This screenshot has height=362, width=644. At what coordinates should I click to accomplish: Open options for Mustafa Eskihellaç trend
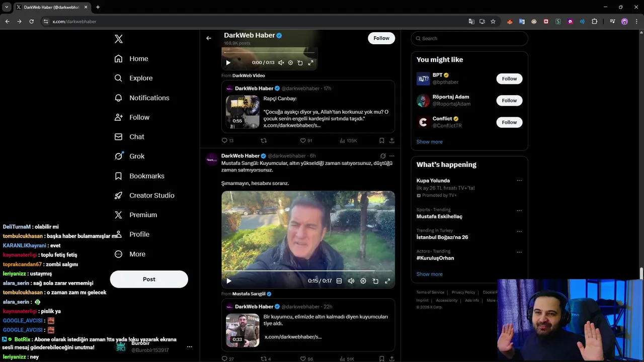tap(519, 211)
